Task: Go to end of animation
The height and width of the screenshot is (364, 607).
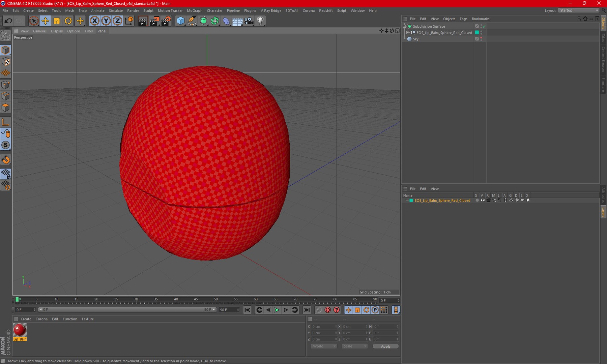Action: [307, 310]
